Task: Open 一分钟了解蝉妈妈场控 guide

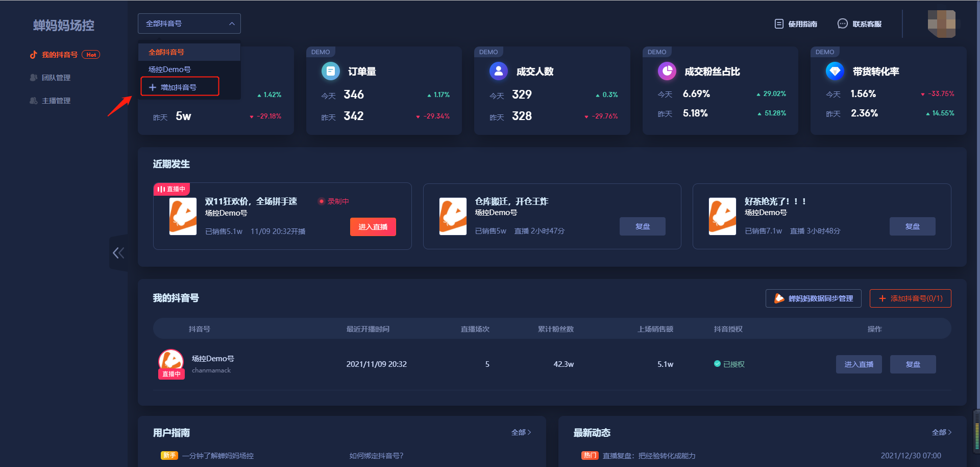Action: (x=218, y=456)
